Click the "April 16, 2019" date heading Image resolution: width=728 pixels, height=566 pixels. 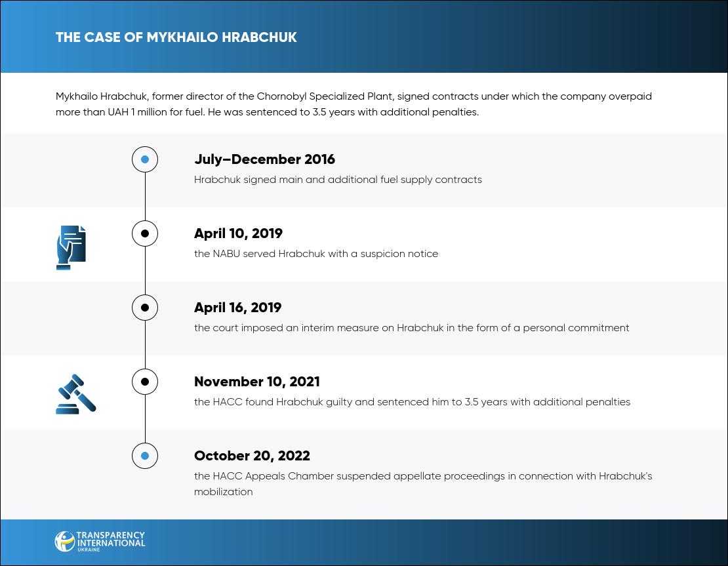pos(238,308)
